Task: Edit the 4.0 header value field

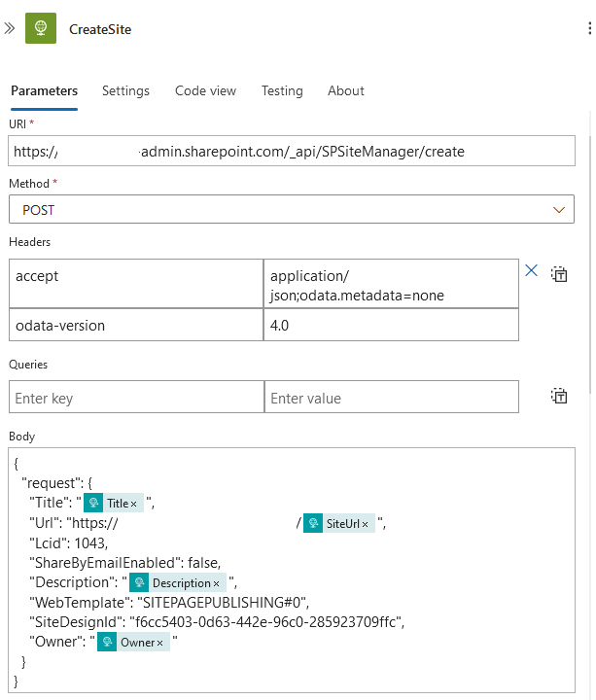Action: click(391, 325)
